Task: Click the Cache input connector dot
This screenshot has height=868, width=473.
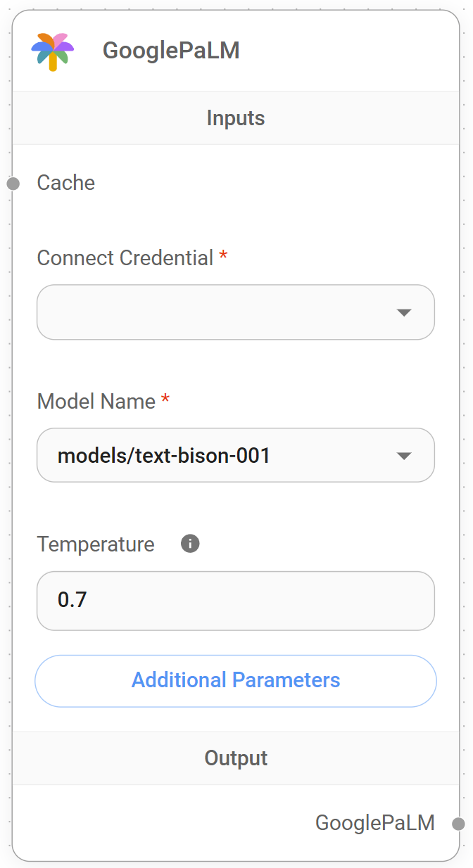Action: click(x=13, y=184)
